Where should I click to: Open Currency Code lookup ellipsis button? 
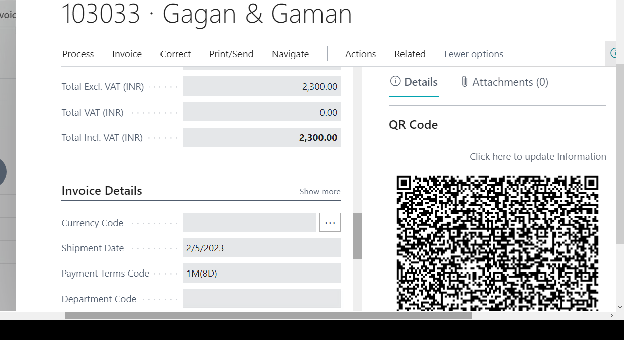pyautogui.click(x=330, y=222)
